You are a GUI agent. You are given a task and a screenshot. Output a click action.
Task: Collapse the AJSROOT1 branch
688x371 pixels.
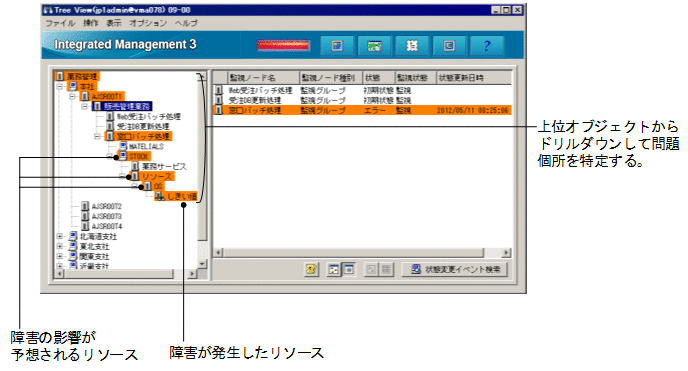(72, 96)
